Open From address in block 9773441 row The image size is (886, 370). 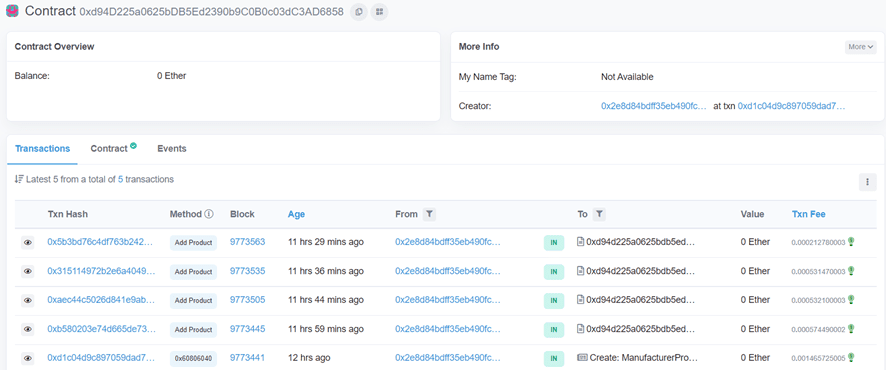pos(448,358)
